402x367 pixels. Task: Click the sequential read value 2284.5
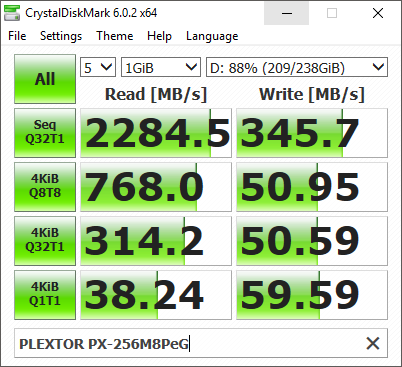coord(156,133)
